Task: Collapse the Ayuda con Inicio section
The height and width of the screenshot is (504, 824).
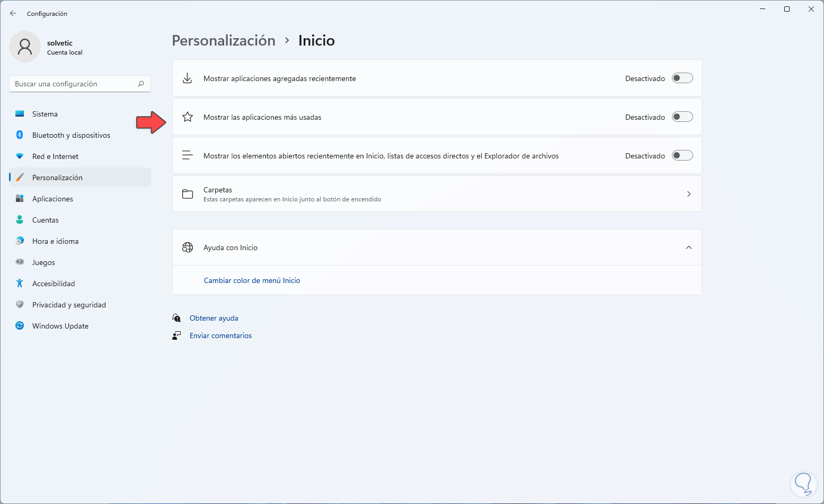Action: [x=688, y=247]
